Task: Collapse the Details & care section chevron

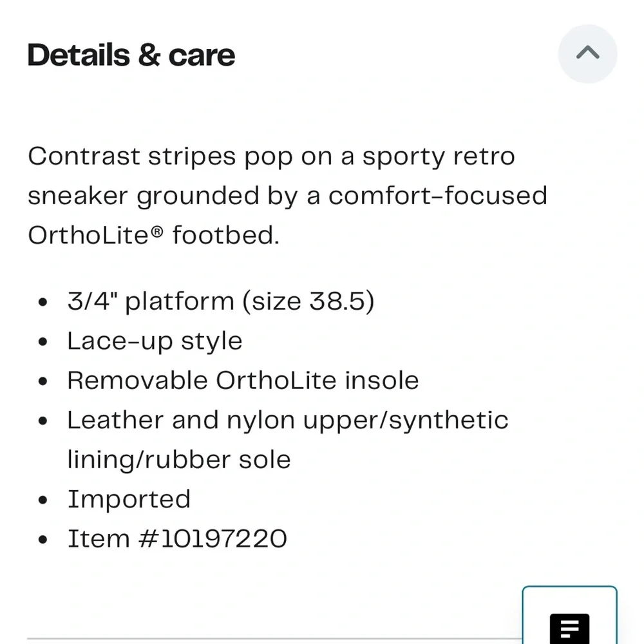Action: [x=587, y=53]
